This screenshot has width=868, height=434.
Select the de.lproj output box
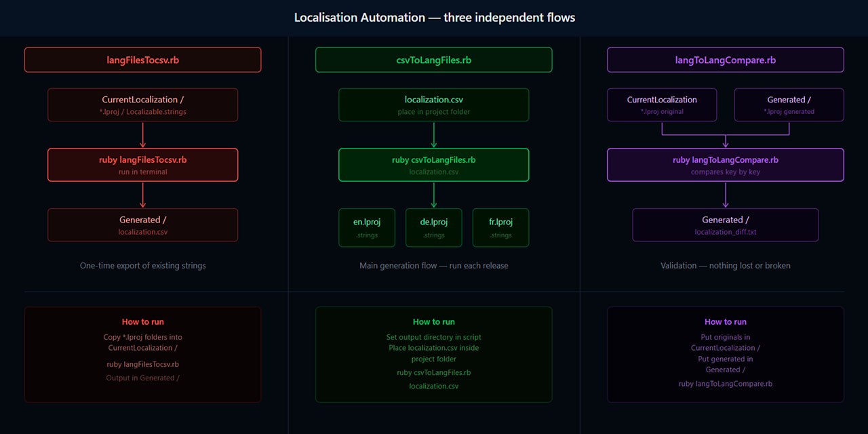click(434, 228)
